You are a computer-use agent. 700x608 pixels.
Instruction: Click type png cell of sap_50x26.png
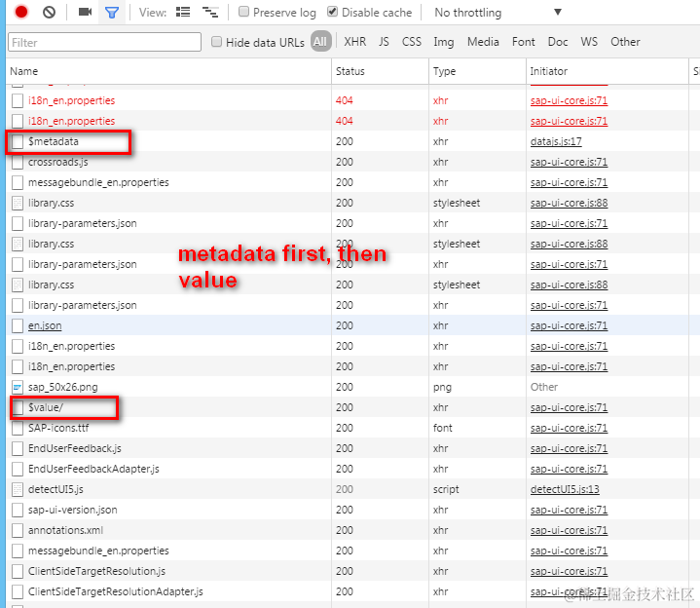coord(442,388)
